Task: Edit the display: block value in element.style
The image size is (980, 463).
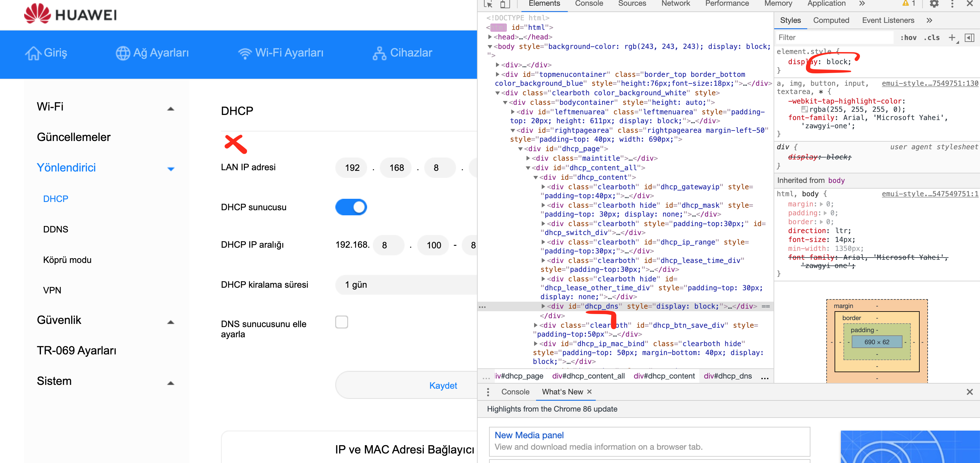Action: click(838, 62)
